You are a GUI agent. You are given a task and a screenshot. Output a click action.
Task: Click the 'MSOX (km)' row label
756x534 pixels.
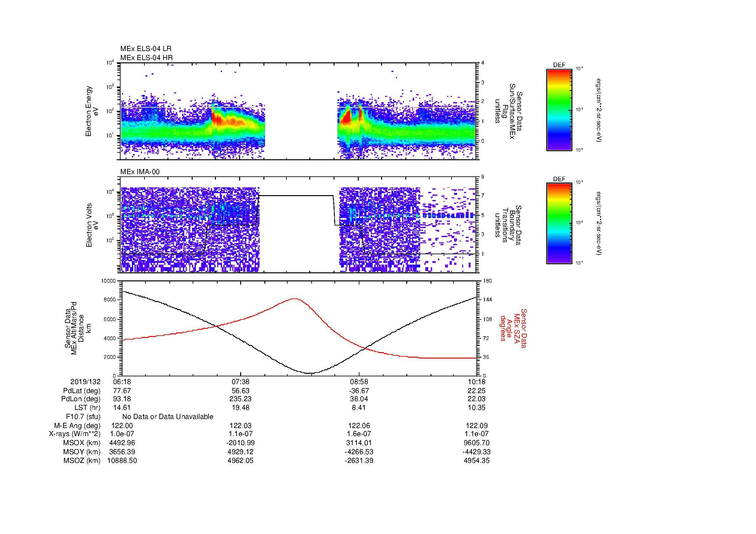(x=82, y=443)
